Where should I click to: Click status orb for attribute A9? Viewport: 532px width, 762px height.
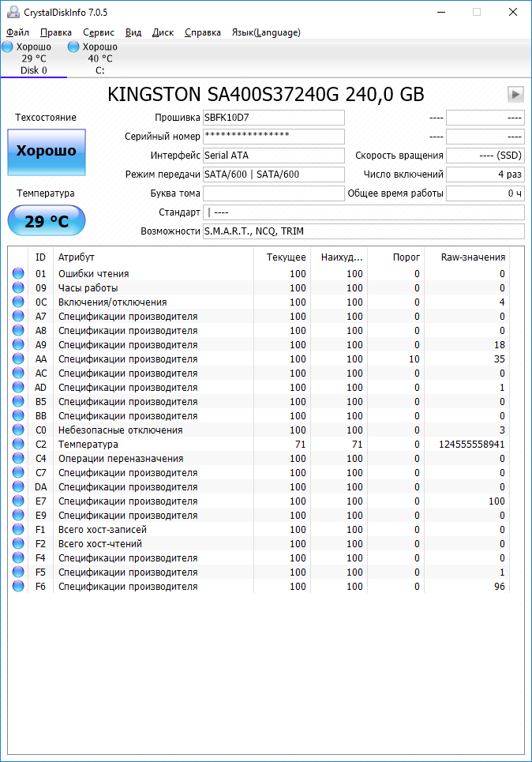18,344
